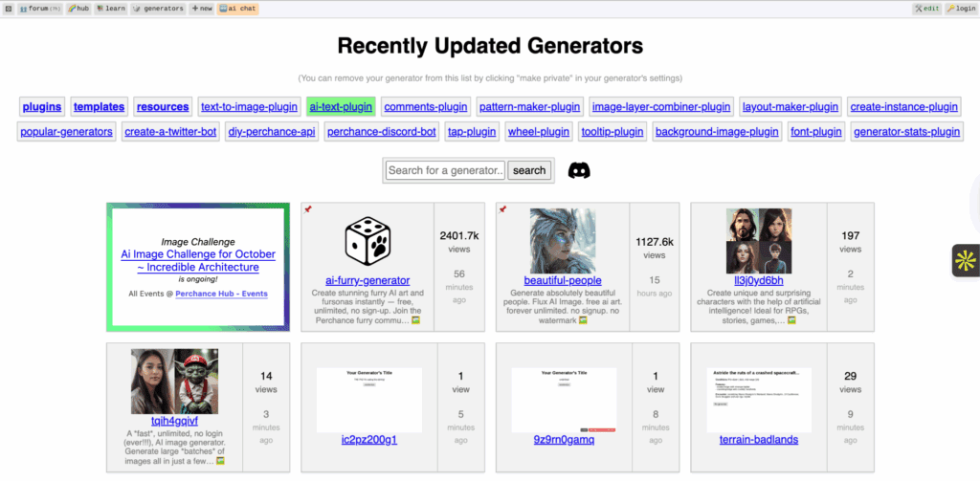Click the small square icon at top-left
This screenshot has width=980, height=481.
[8, 9]
